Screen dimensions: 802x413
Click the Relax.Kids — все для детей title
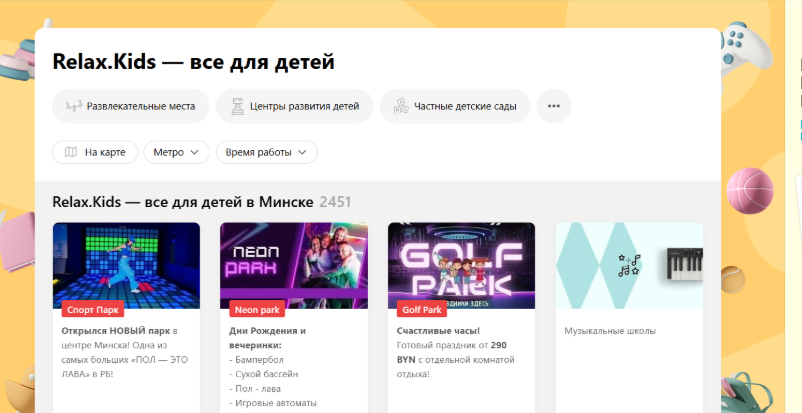click(x=193, y=62)
